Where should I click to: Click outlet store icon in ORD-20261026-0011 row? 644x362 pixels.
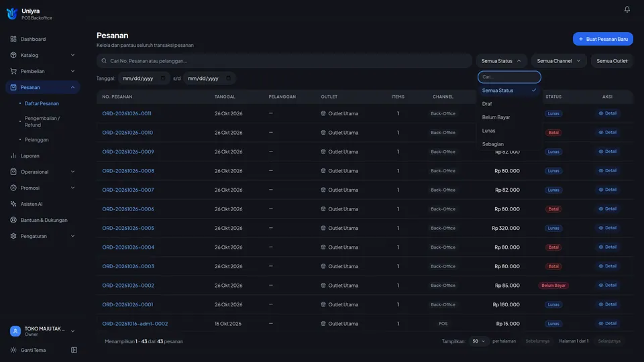click(323, 113)
